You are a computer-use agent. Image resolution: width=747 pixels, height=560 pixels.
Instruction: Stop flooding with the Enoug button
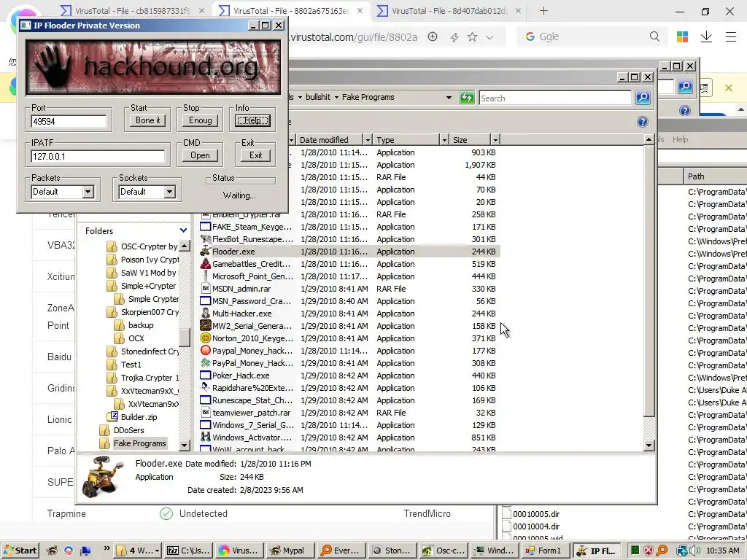(200, 120)
